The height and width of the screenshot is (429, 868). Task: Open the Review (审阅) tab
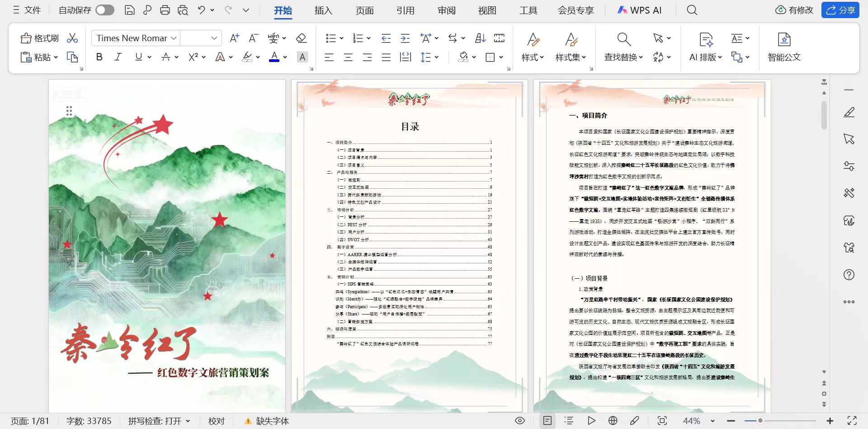coord(446,10)
